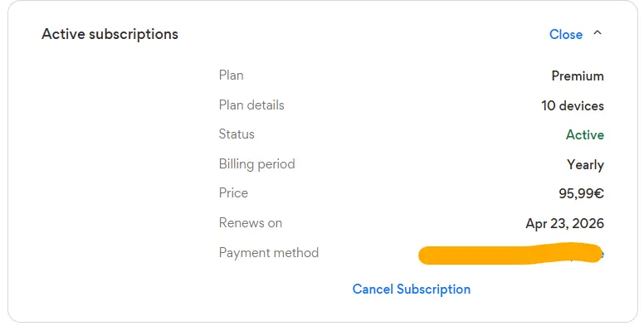Click the 95,99€ price value
The image size is (644, 331).
click(x=581, y=193)
